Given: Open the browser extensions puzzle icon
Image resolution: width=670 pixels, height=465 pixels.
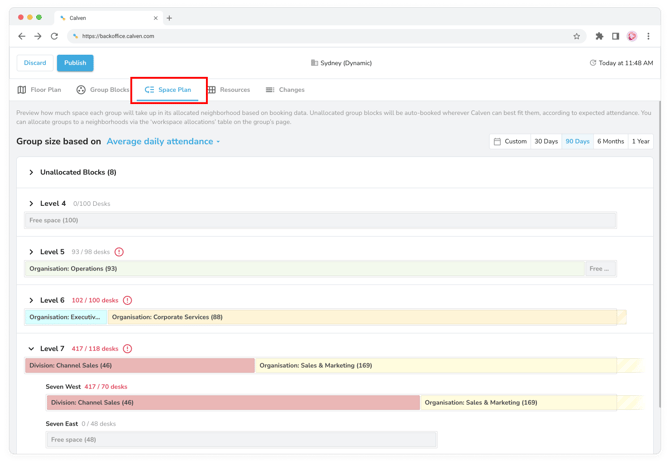Looking at the screenshot, I should coord(599,36).
